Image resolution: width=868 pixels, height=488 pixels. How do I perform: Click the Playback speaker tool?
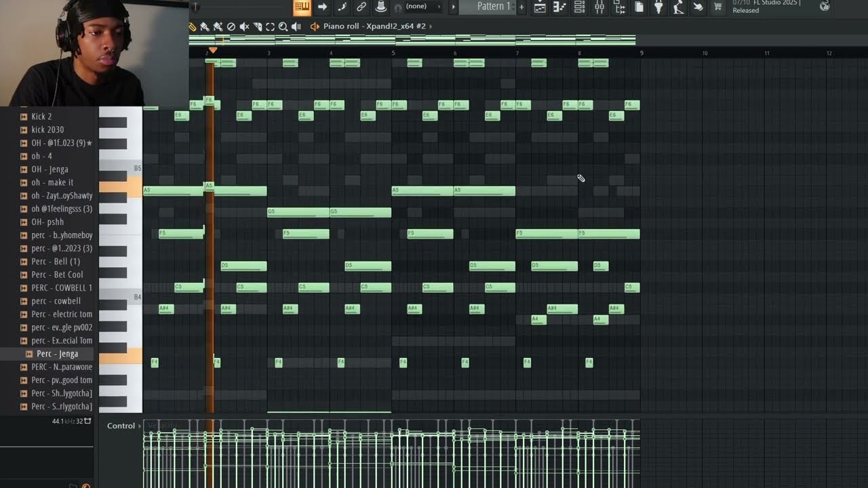point(296,26)
